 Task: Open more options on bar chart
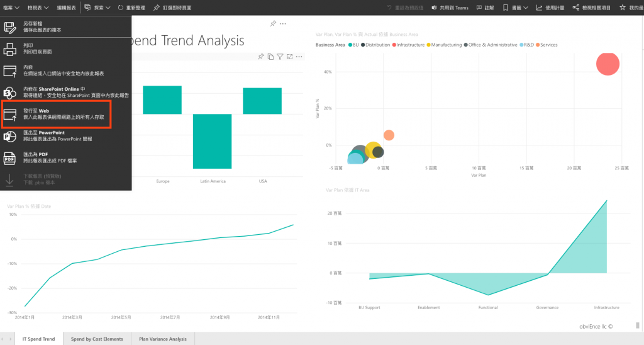click(299, 57)
